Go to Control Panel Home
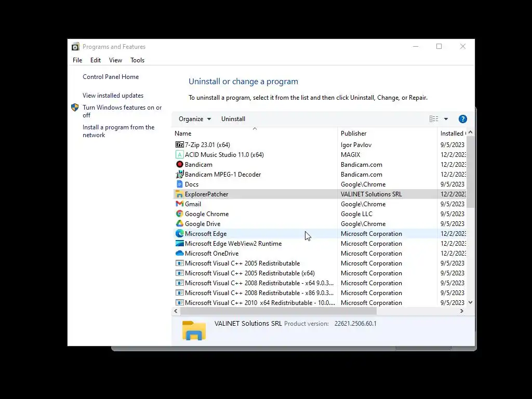The height and width of the screenshot is (399, 532). pyautogui.click(x=111, y=77)
